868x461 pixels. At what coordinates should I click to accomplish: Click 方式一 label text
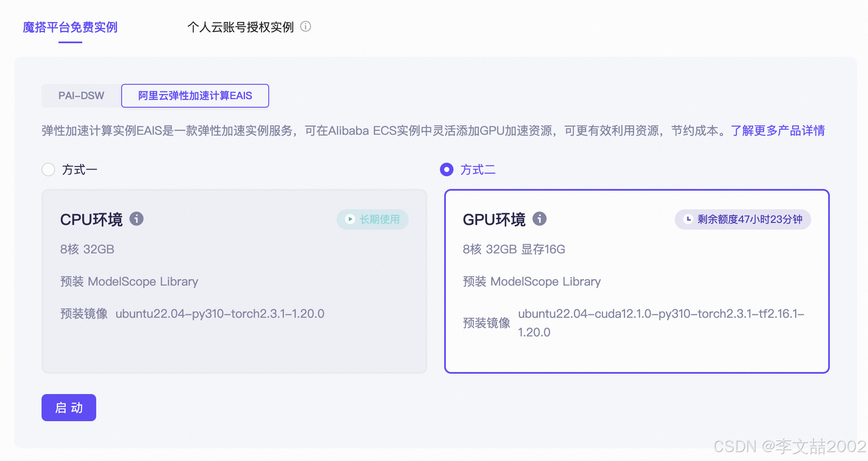pyautogui.click(x=80, y=170)
